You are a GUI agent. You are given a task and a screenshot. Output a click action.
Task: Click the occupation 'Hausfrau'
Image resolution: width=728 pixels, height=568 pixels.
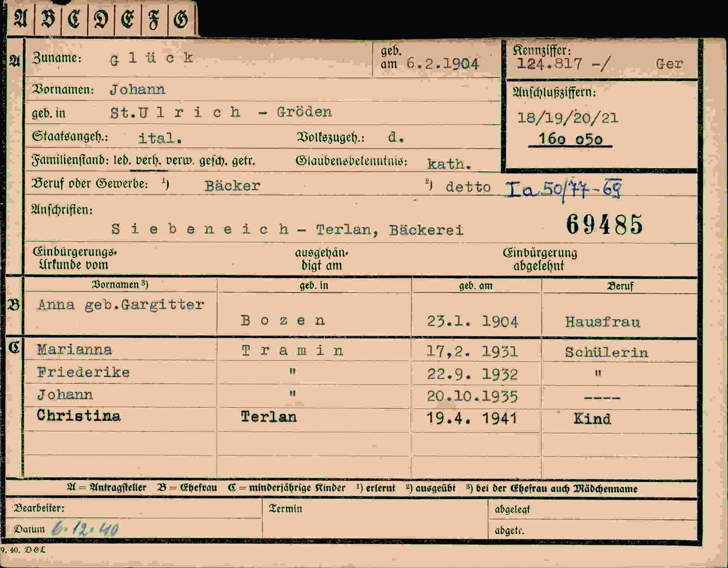click(x=603, y=322)
